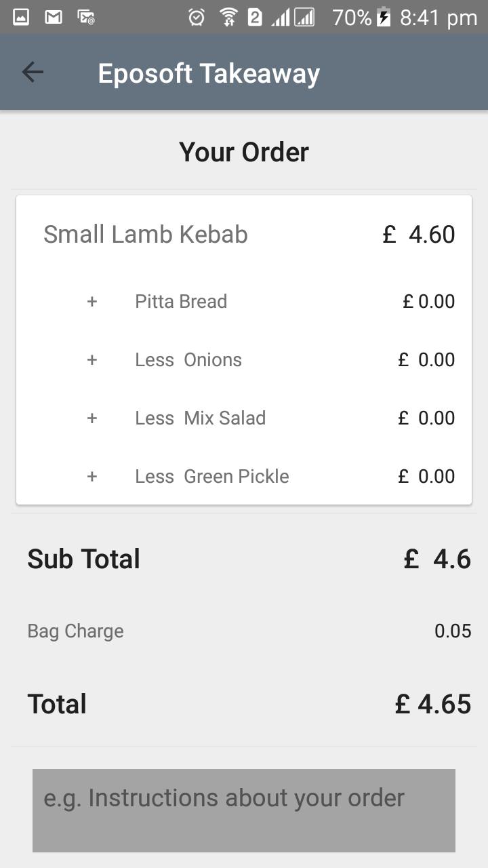Viewport: 488px width, 868px height.
Task: Tap the back arrow in the header
Action: 33,72
